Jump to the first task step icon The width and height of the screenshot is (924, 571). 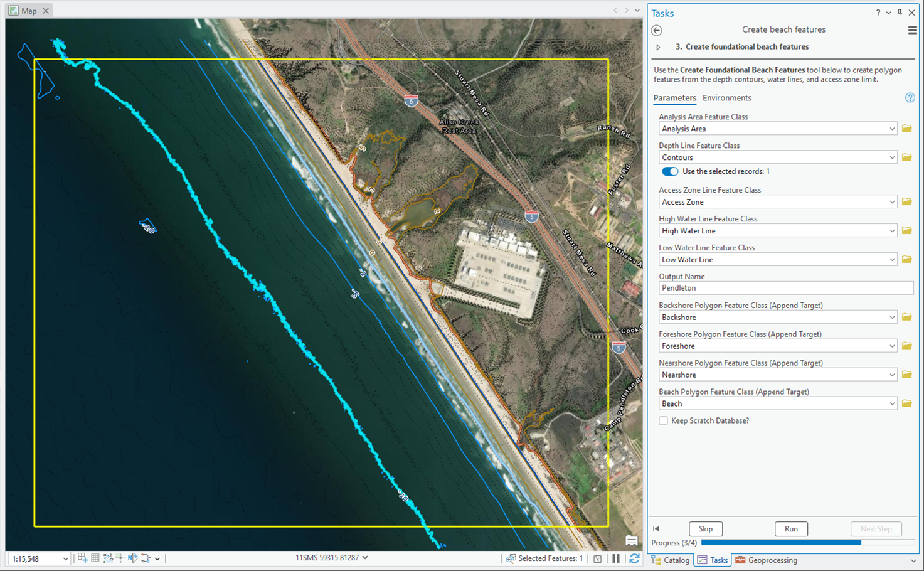click(656, 529)
